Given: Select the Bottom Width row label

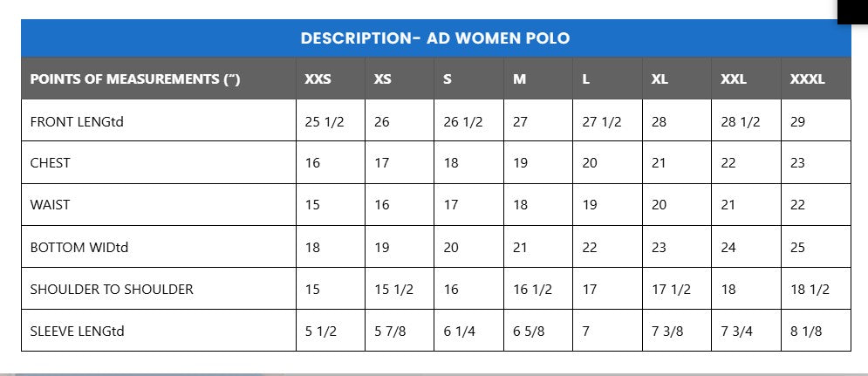Looking at the screenshot, I should pyautogui.click(x=79, y=247).
